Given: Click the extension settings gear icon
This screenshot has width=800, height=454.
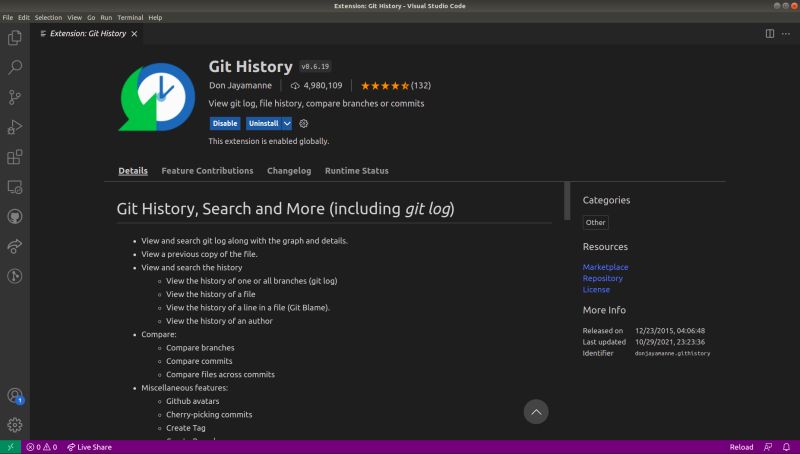Looking at the screenshot, I should click(x=304, y=123).
